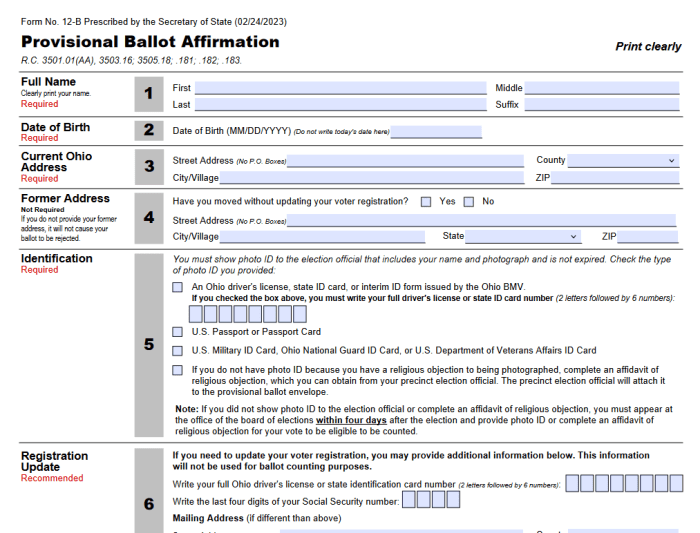Click the current address ZIP field
Screen dimensions: 700x533
click(614, 178)
